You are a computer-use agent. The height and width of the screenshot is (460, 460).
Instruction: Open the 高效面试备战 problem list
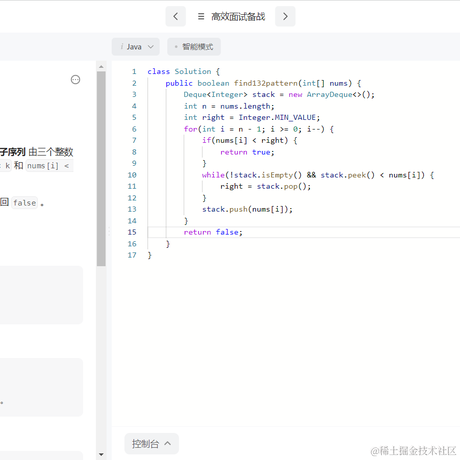tap(232, 16)
